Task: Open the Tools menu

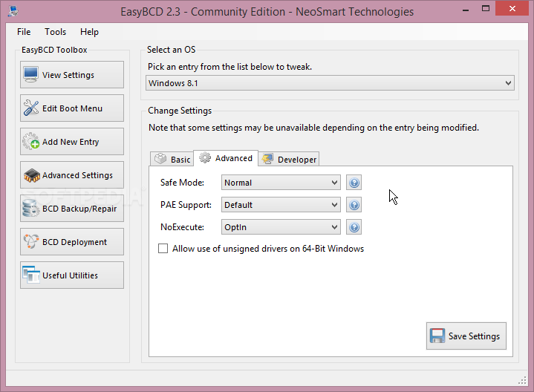Action: (55, 32)
